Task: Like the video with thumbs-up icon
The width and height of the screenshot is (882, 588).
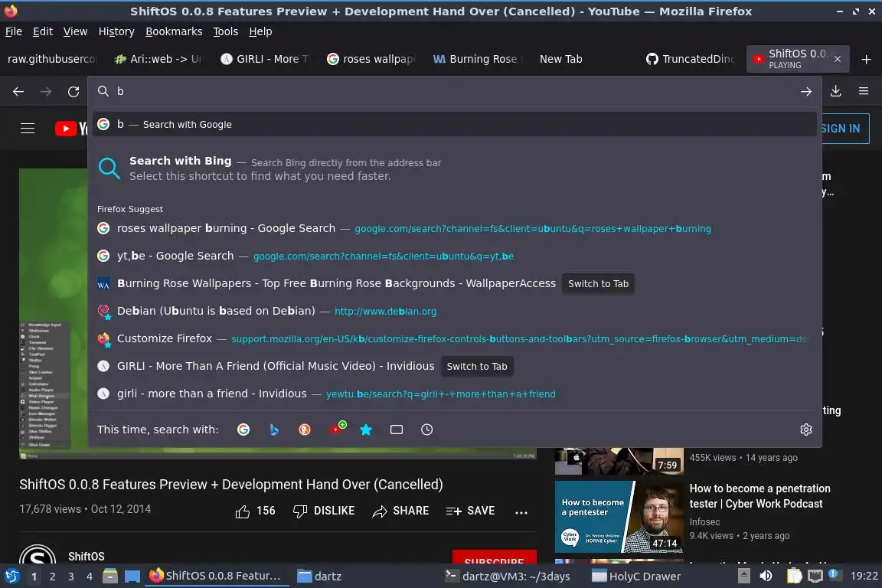Action: coord(243,511)
